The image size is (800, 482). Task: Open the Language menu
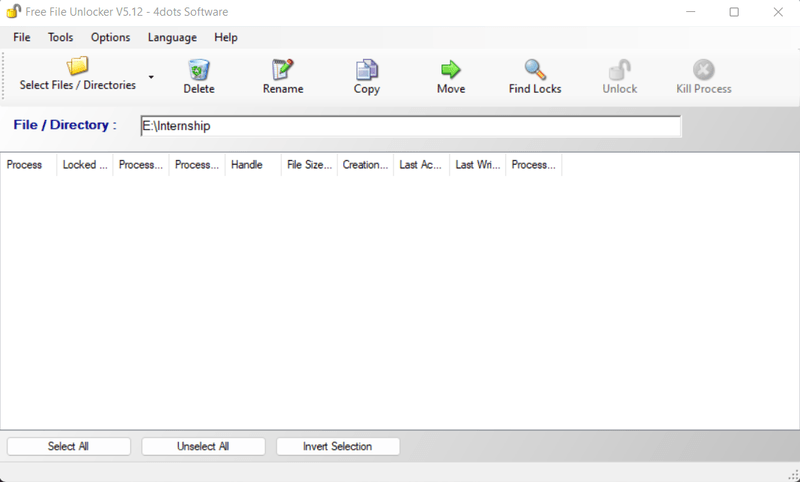coord(172,37)
